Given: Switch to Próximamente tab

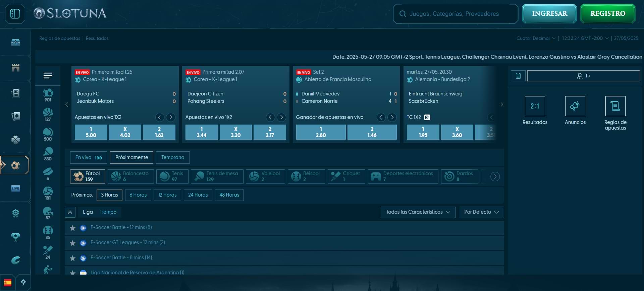Looking at the screenshot, I should pyautogui.click(x=131, y=157).
